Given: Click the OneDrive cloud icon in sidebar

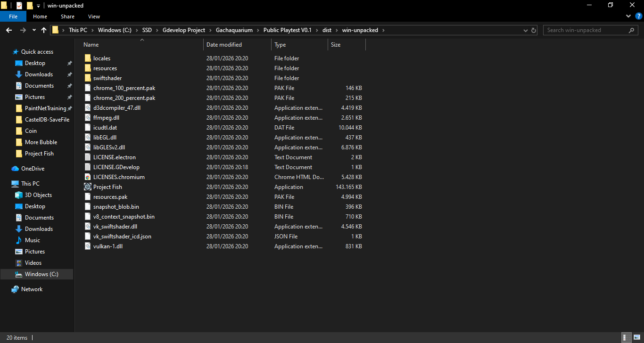Looking at the screenshot, I should (15, 169).
